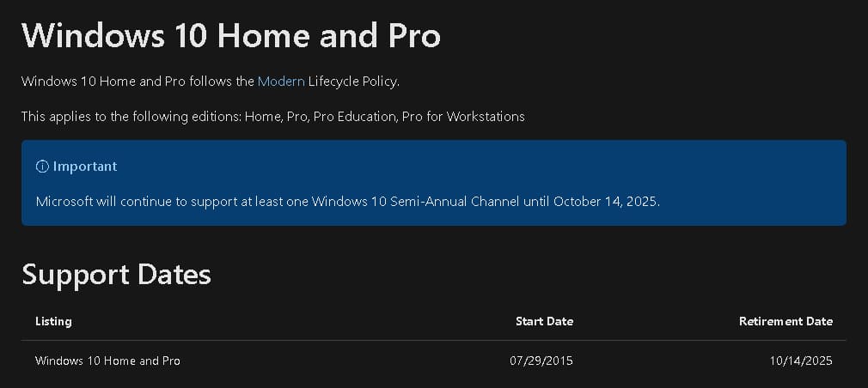Click Pro for Workstations edition text
The height and width of the screenshot is (388, 868).
tap(463, 117)
